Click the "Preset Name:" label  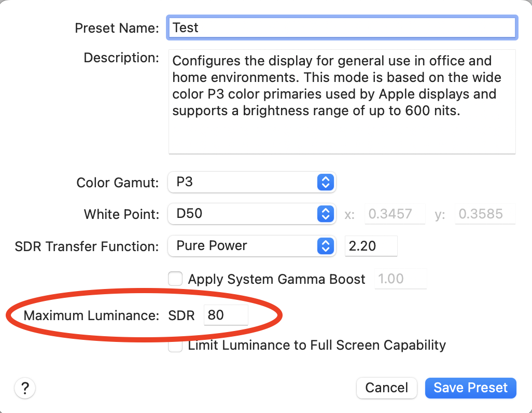(117, 28)
